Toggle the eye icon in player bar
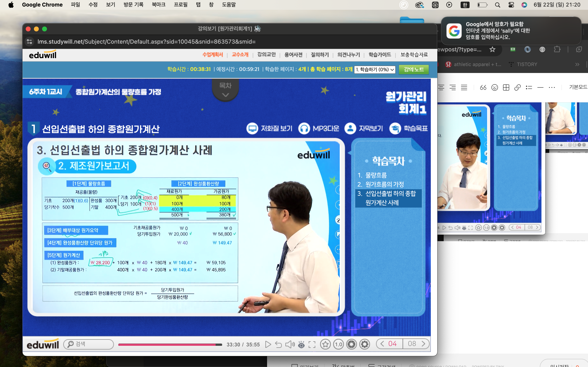Image resolution: width=588 pixels, height=367 pixels. [x=301, y=344]
